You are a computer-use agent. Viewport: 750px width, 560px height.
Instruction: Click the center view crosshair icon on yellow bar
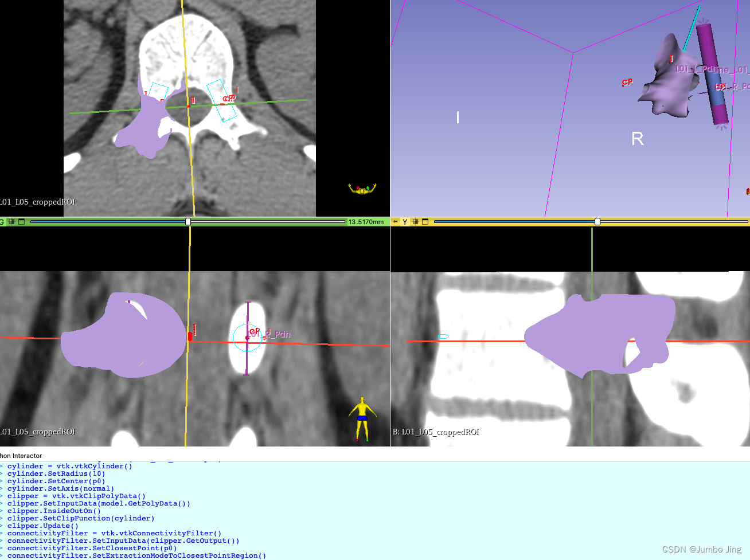(415, 222)
